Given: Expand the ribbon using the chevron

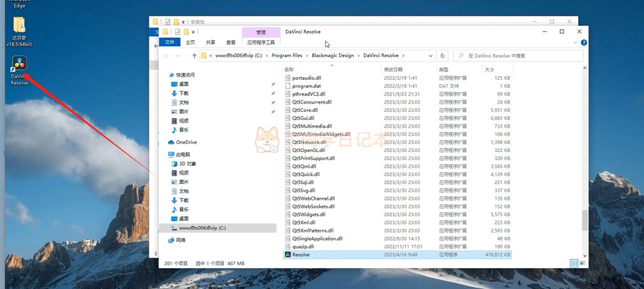Looking at the screenshot, I should pyautogui.click(x=576, y=43).
